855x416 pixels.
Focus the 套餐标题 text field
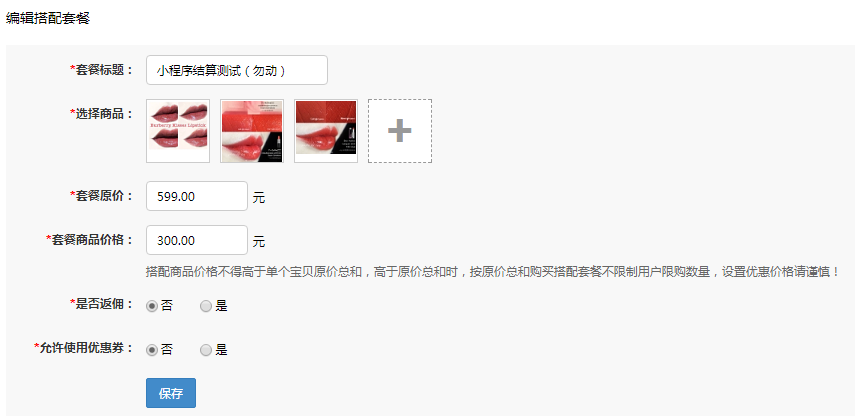237,70
